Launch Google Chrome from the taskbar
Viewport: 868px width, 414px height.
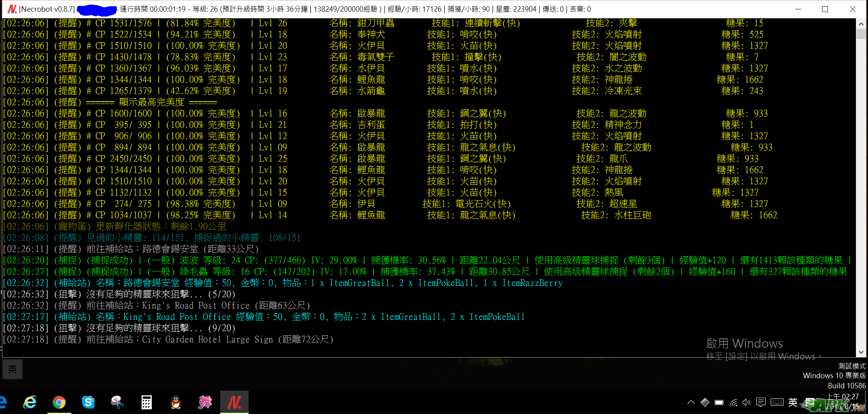coord(59,402)
